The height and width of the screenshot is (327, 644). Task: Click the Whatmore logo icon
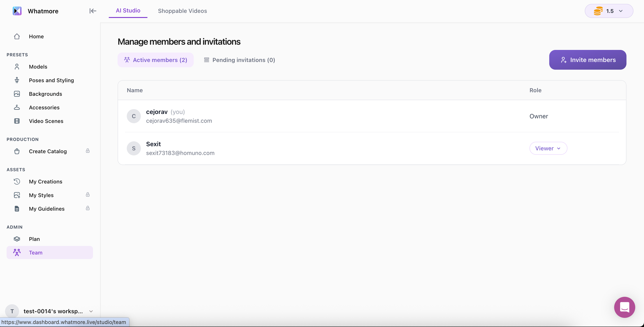point(17,11)
